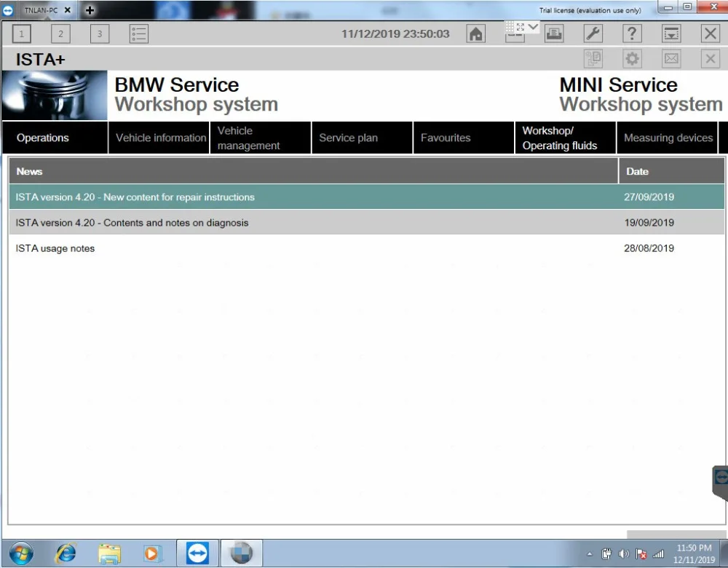Click the date 27/09/2019 cell

pos(649,197)
